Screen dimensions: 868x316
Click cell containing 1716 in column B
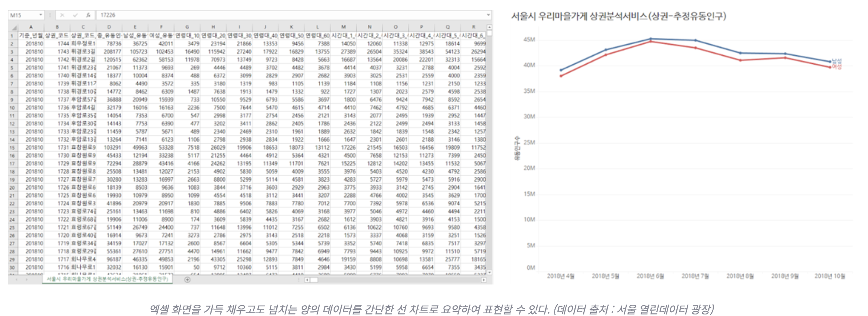tap(57, 268)
